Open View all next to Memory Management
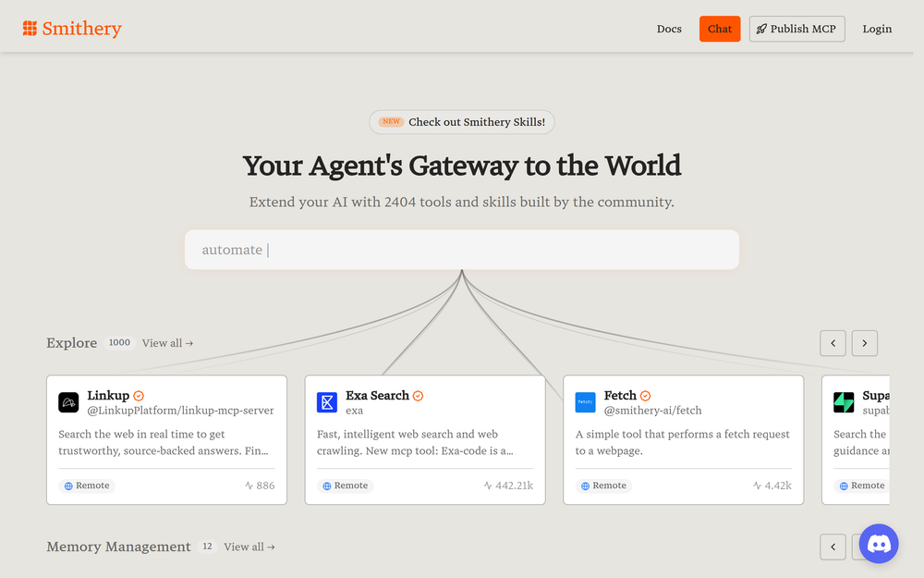Viewport: 924px width, 578px height. pos(249,547)
